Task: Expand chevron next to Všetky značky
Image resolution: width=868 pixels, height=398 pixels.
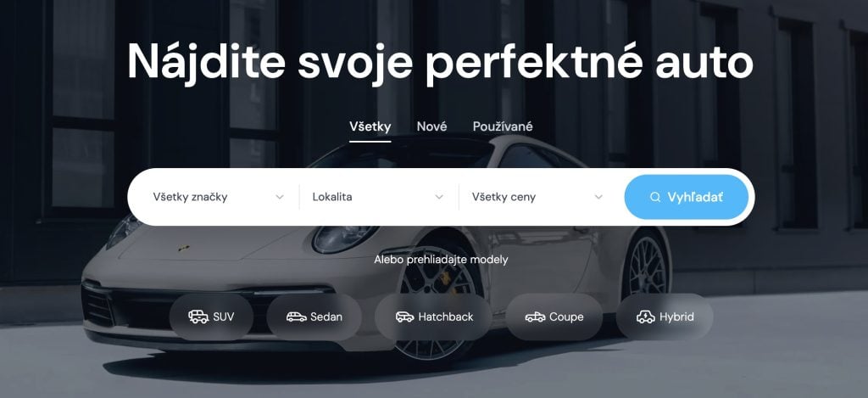Action: [x=280, y=198]
